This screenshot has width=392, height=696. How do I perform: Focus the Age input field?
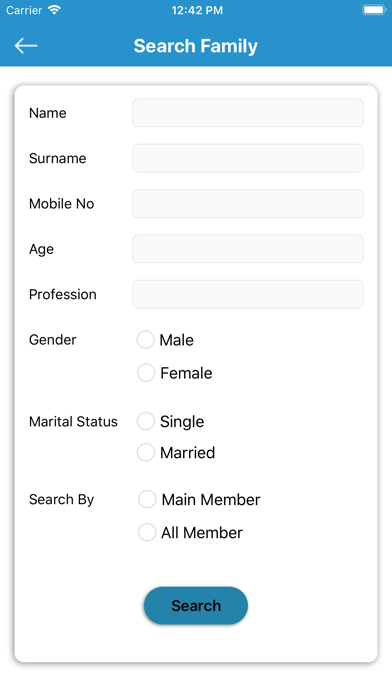coord(248,249)
